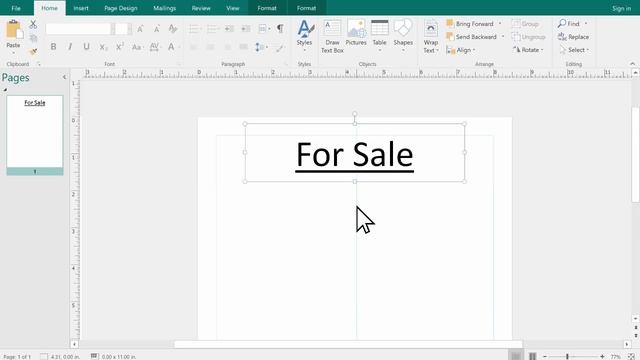The height and width of the screenshot is (360, 640).
Task: Click the Copy icon
Action: click(33, 38)
